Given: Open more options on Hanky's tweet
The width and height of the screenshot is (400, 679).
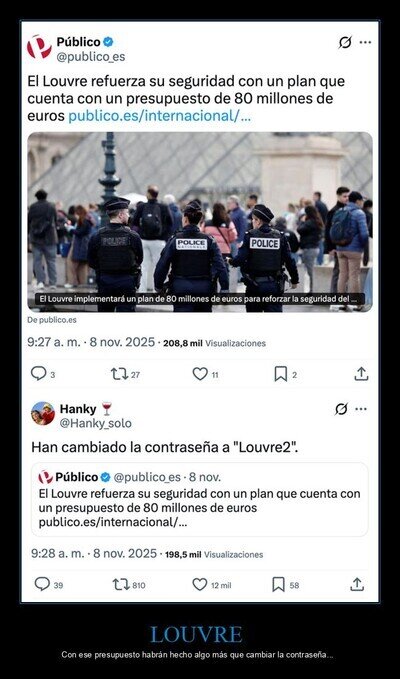Looking at the screenshot, I should (361, 409).
